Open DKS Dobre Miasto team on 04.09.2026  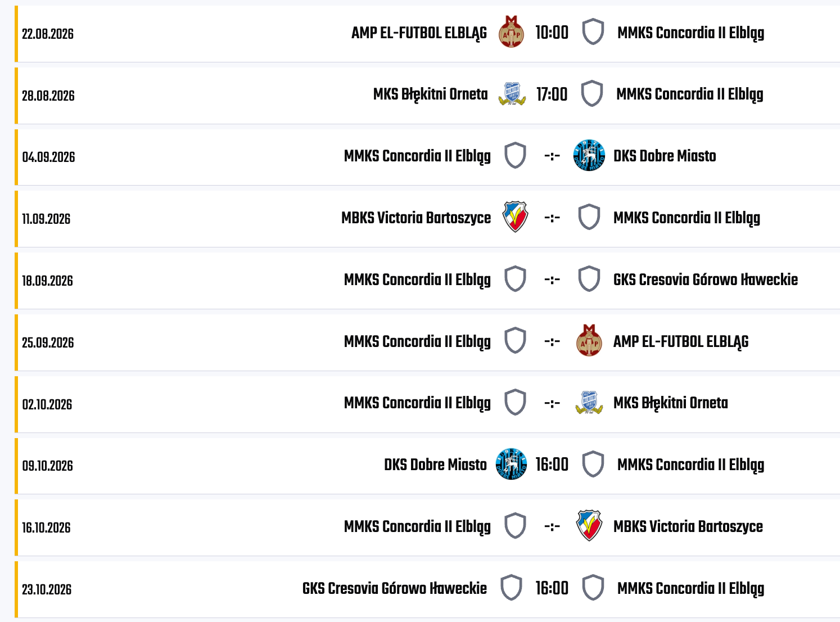point(665,156)
